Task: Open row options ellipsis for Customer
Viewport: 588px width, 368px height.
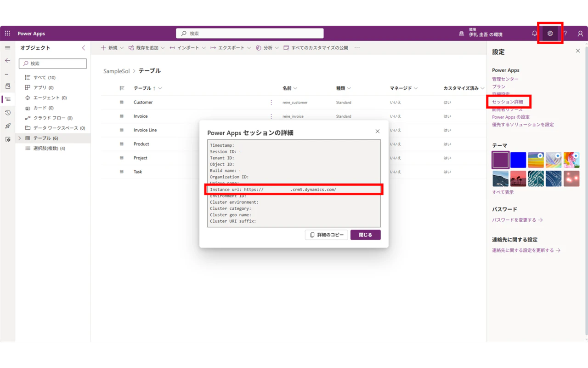Action: [271, 103]
